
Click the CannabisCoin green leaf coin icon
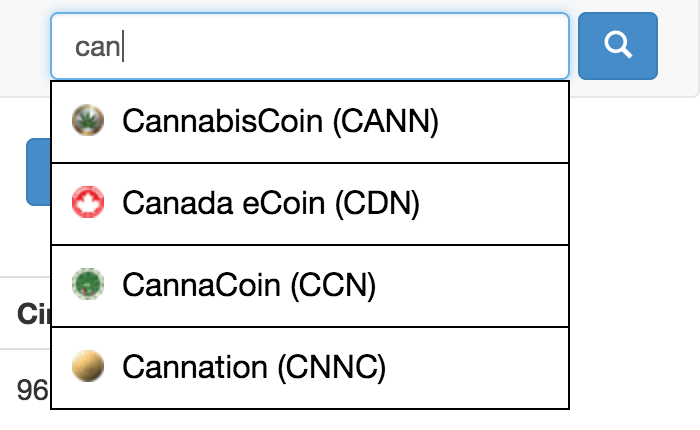pyautogui.click(x=88, y=120)
